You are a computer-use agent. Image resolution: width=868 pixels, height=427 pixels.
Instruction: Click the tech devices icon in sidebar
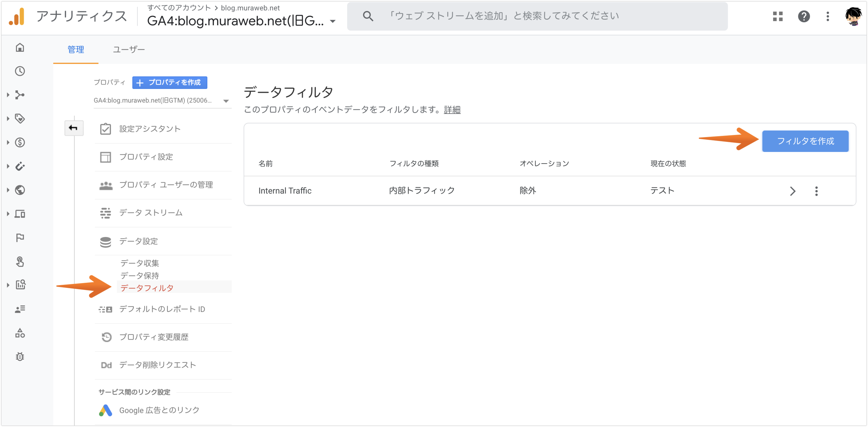coord(20,214)
